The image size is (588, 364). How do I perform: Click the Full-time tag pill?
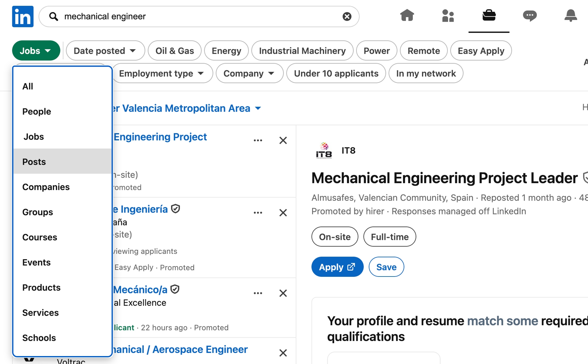pyautogui.click(x=390, y=236)
